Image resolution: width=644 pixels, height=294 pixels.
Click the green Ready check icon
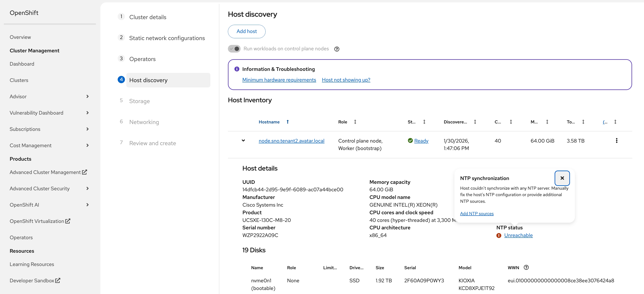pos(410,141)
